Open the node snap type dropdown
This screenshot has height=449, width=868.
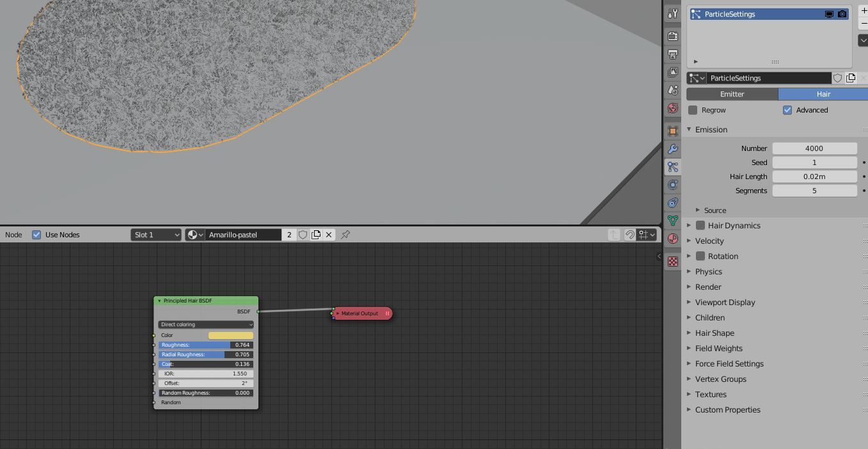pos(647,235)
